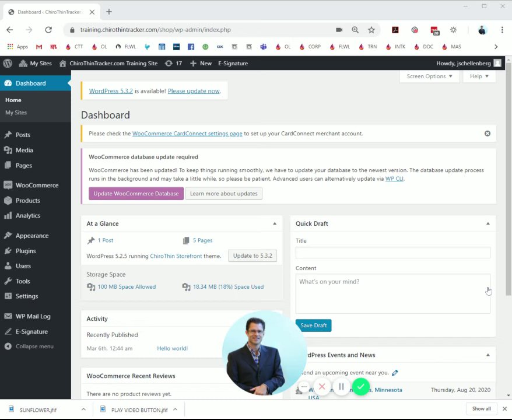The height and width of the screenshot is (420, 512).
Task: Click Collapse menu in sidebar
Action: coord(35,346)
